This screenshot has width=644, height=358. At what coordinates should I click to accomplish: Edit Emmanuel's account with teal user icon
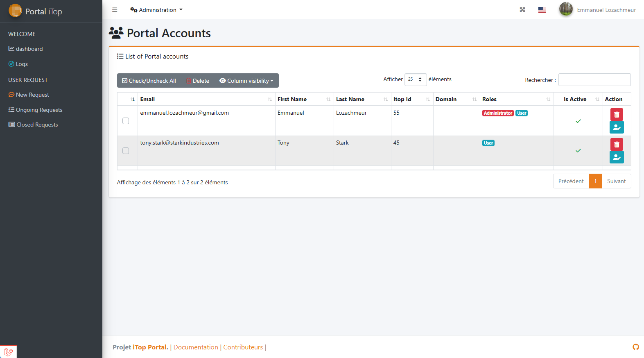617,127
